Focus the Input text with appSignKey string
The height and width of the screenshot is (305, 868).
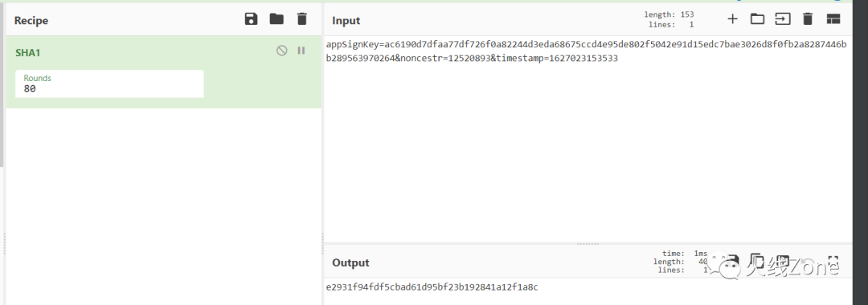coord(586,51)
